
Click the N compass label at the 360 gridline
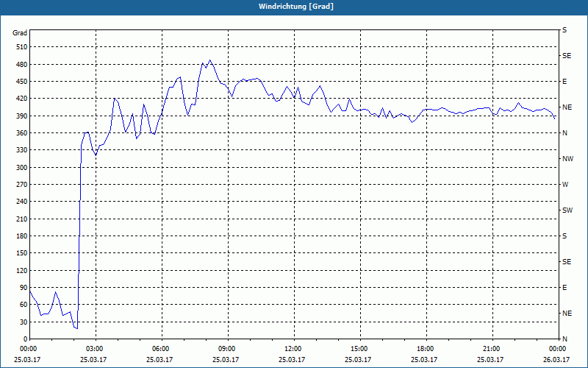tap(564, 133)
